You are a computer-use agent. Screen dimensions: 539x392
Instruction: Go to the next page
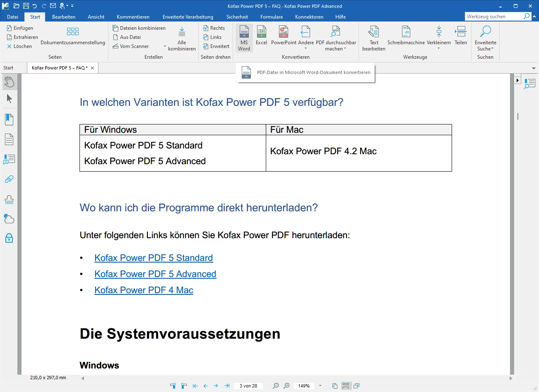[x=216, y=386]
